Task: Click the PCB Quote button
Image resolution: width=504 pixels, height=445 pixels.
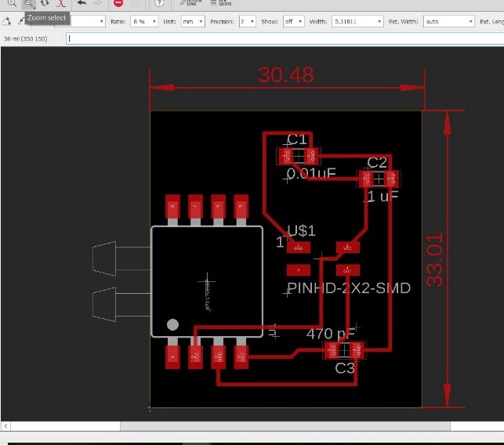Action: point(221,3)
